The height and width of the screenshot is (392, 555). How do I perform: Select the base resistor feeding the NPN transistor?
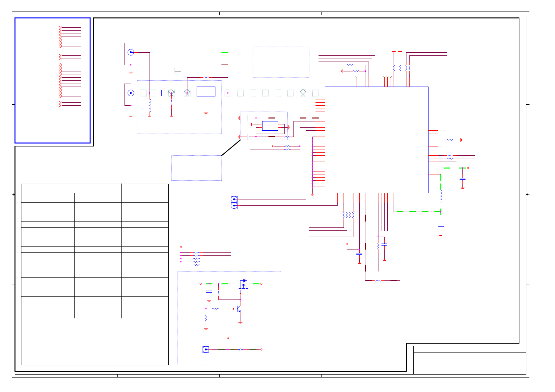tap(215, 309)
